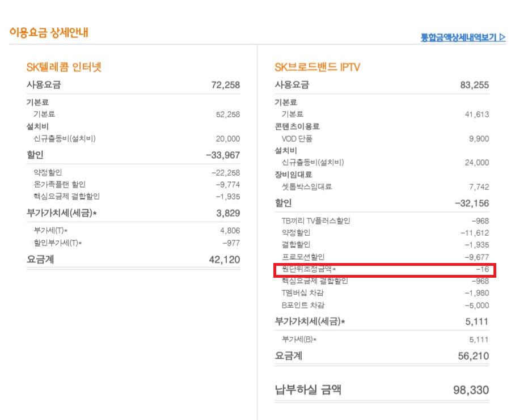Click the 이용요금 상세안내 page heading
Image resolution: width=532 pixels, height=420 pixels.
point(49,33)
